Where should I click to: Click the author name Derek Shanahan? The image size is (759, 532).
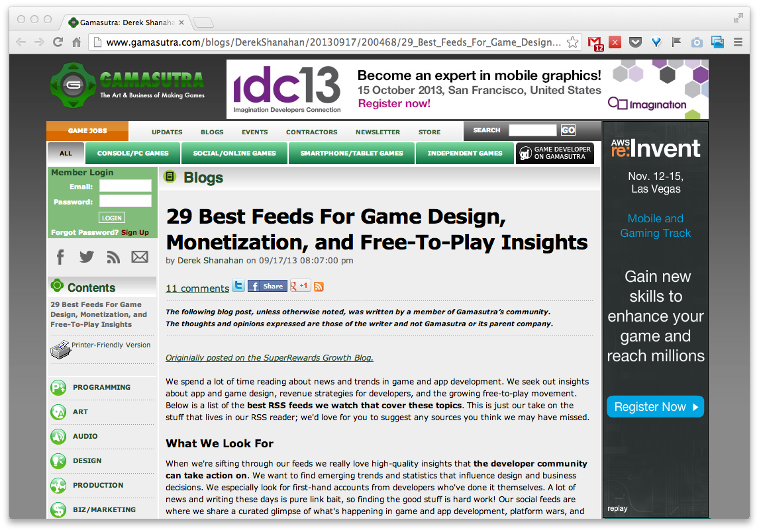(210, 261)
